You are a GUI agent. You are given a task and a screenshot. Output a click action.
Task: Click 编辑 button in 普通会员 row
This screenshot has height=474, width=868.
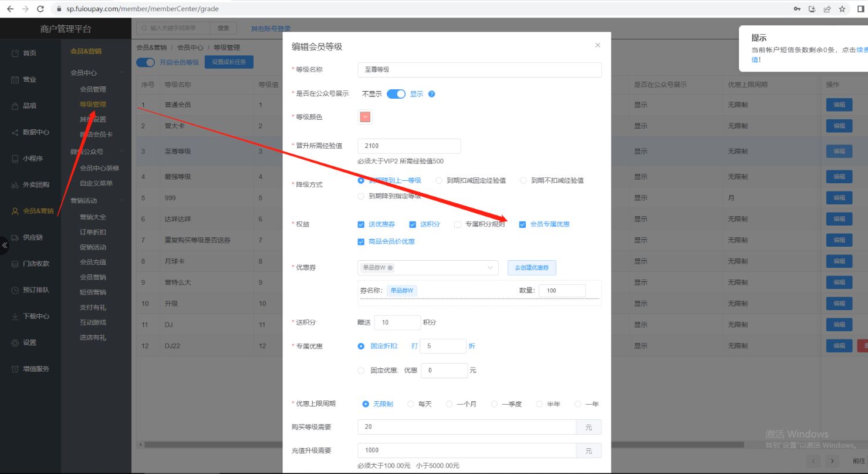839,105
